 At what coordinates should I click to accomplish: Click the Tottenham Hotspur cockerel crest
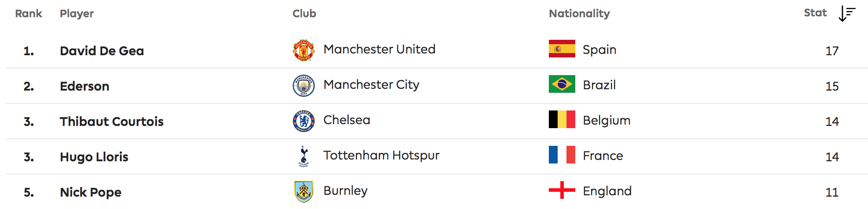tap(304, 156)
